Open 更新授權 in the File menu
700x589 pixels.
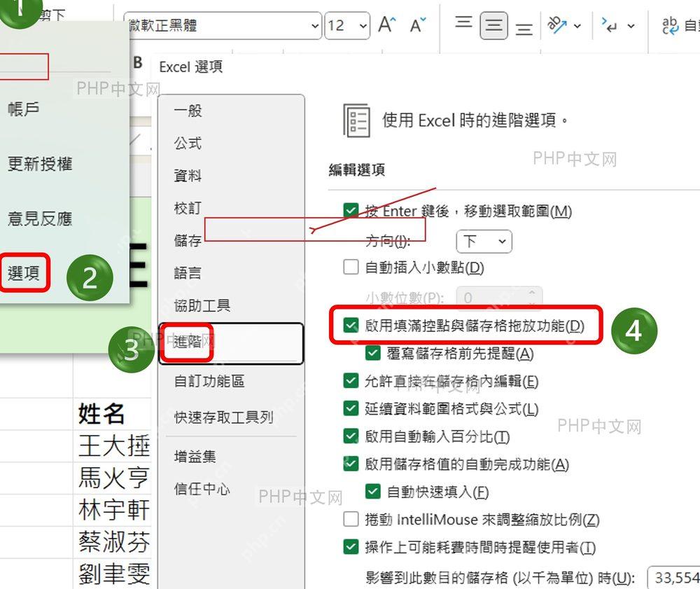point(40,164)
